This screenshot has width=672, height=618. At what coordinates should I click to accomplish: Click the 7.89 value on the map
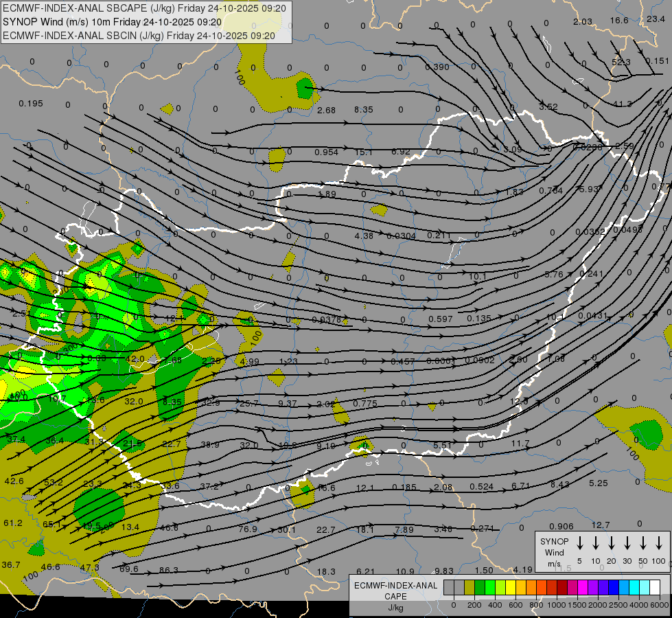click(404, 529)
